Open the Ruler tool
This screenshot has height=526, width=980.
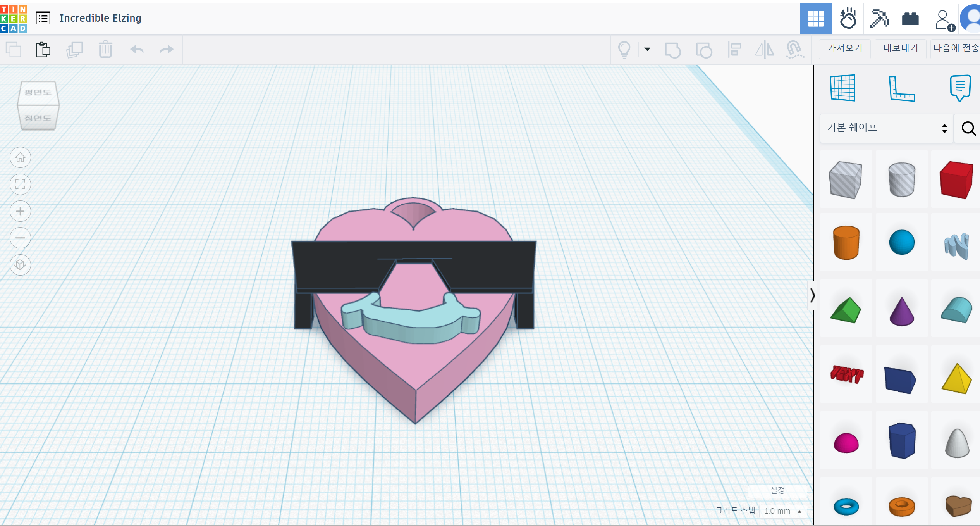901,88
